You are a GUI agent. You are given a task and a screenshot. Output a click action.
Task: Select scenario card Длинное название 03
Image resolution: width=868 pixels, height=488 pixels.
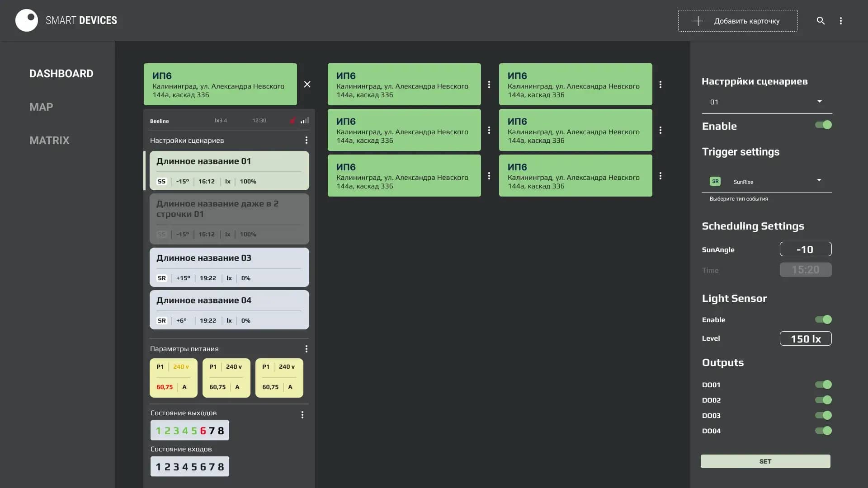[229, 267]
